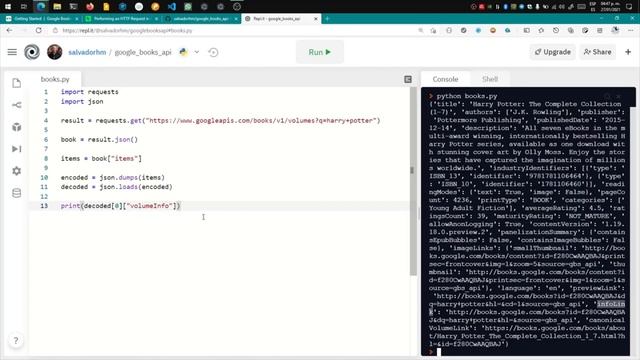Open the Database icon in sidebar

click(16, 193)
